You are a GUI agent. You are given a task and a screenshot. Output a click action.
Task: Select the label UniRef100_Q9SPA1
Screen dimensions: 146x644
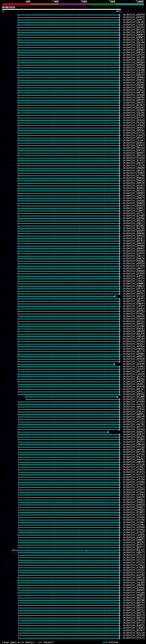(x=133, y=82)
